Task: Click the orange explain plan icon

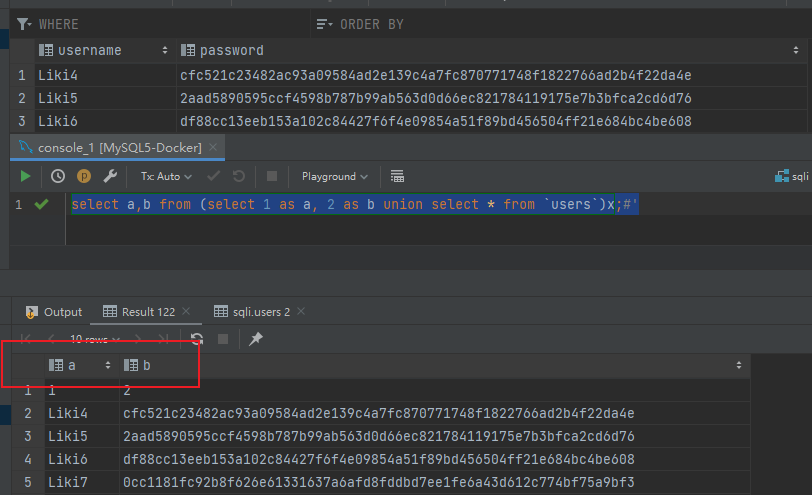Action: tap(84, 176)
